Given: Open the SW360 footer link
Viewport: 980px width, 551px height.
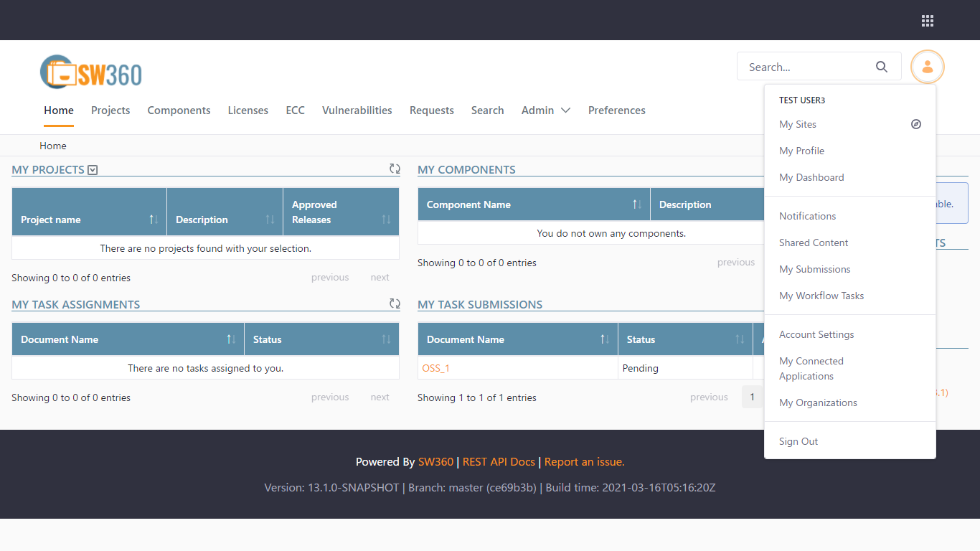Looking at the screenshot, I should tap(436, 462).
